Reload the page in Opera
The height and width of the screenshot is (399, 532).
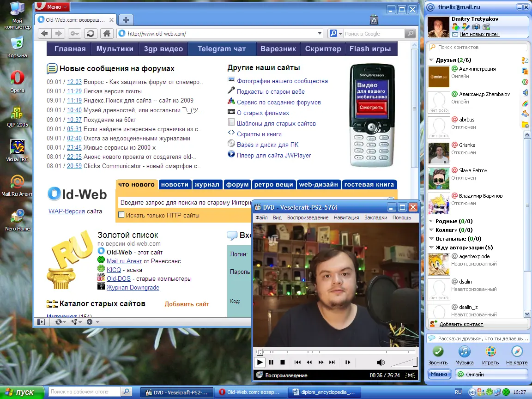(x=91, y=33)
